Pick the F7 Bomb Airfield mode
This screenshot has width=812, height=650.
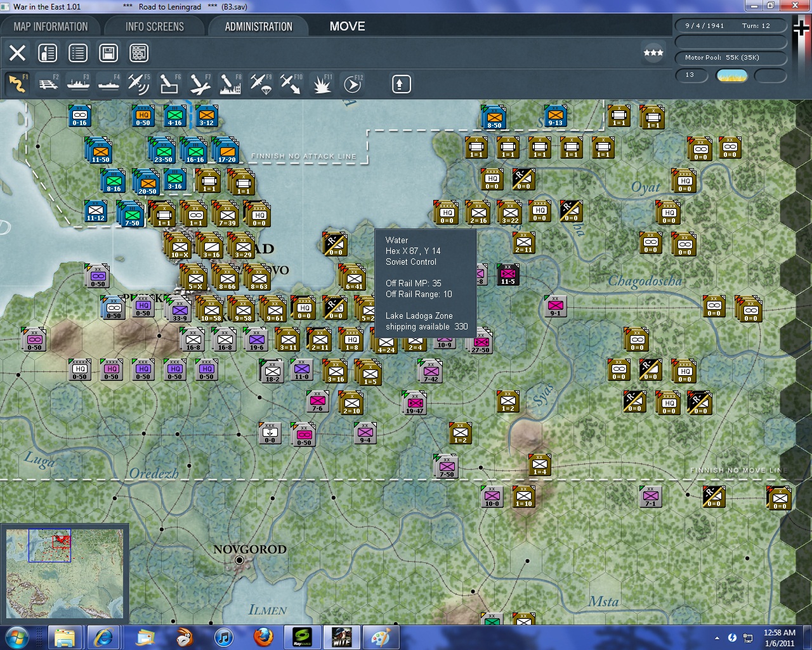[200, 84]
